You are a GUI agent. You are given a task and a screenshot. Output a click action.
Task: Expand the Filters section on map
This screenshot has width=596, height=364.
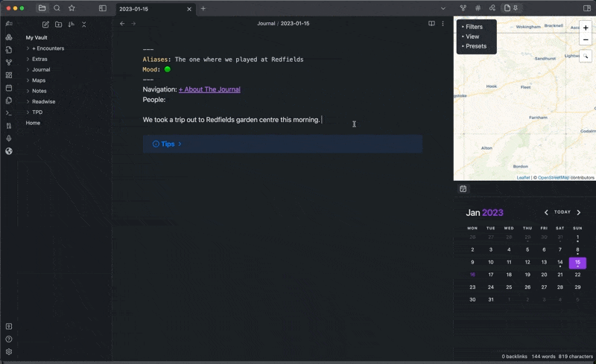coord(474,27)
